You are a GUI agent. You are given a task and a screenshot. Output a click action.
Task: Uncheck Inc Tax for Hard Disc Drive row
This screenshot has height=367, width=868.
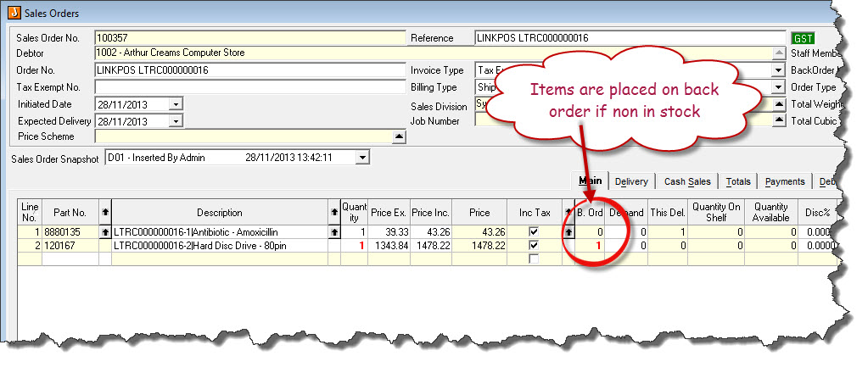(534, 246)
